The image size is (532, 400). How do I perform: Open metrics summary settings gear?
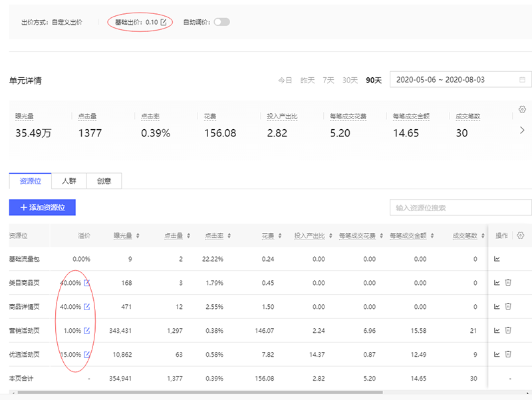[x=522, y=109]
